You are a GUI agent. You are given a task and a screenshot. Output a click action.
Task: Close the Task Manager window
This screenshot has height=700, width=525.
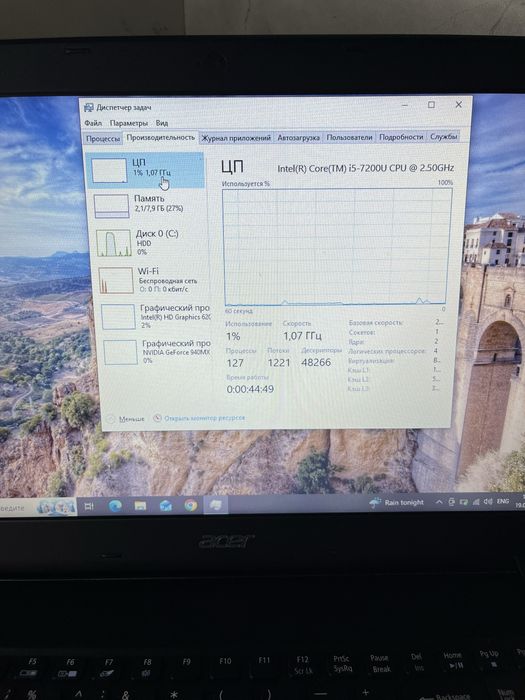click(458, 104)
